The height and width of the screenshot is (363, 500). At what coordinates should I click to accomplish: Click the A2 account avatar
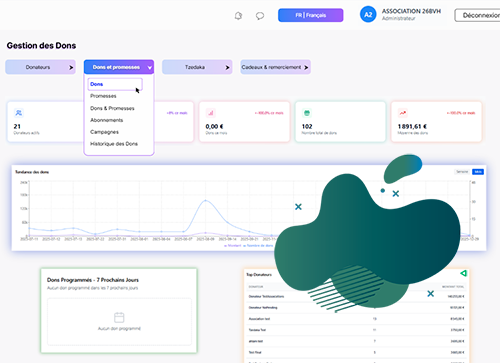(x=368, y=15)
